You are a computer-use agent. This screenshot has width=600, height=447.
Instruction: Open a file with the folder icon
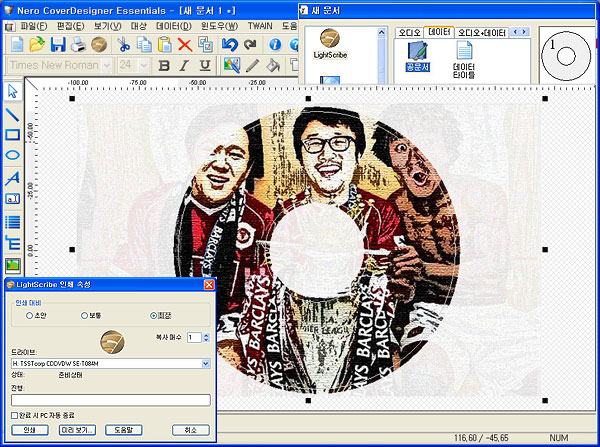coord(37,44)
